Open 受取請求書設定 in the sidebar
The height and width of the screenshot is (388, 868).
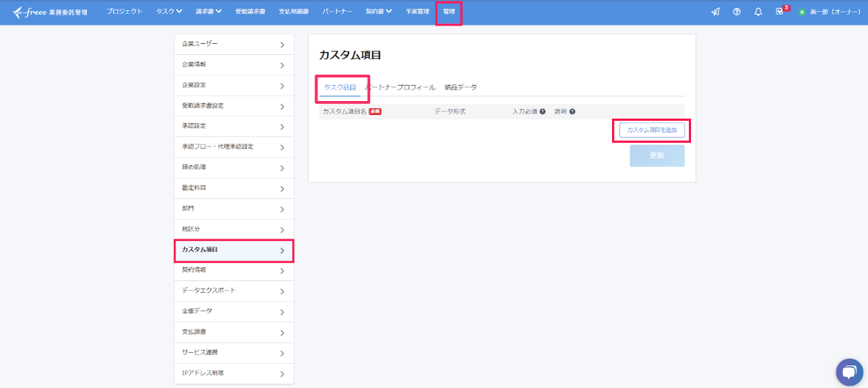click(x=233, y=106)
